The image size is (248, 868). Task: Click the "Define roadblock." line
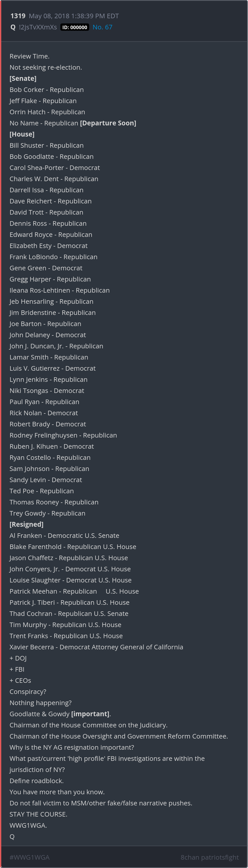click(37, 781)
